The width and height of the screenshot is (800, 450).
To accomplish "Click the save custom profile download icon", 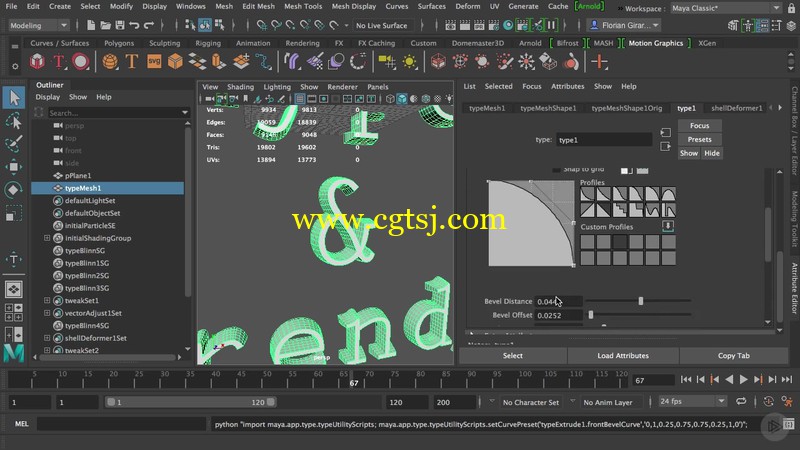I will pyautogui.click(x=667, y=226).
